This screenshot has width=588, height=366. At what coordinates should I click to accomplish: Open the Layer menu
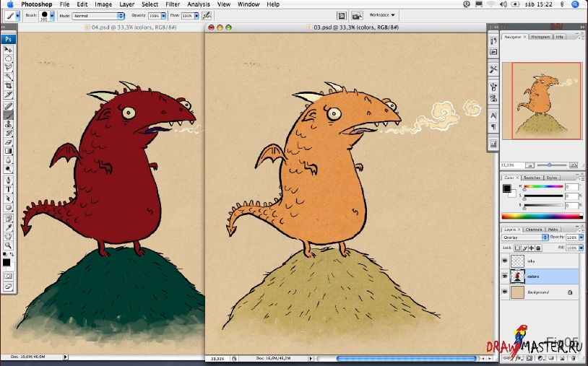[126, 4]
